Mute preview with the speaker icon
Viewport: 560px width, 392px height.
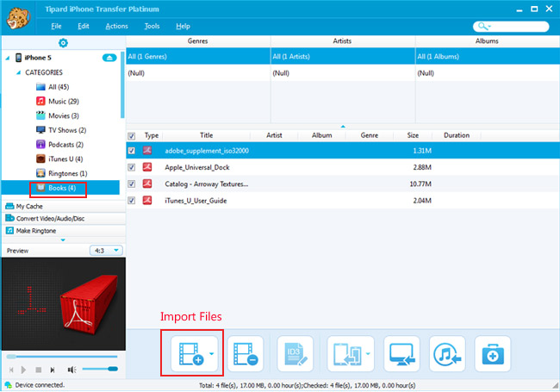coord(72,370)
